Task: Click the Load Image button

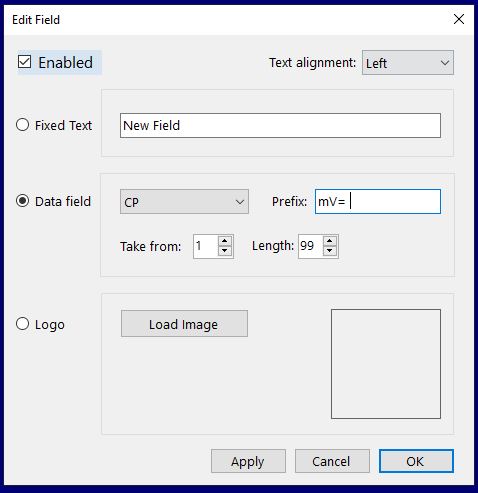Action: (184, 324)
